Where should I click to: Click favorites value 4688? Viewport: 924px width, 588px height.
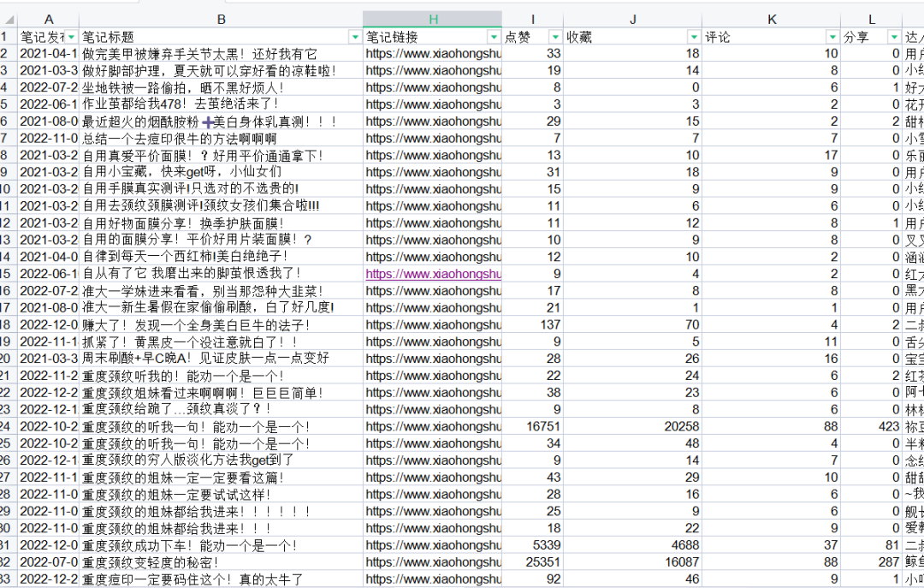coord(633,545)
